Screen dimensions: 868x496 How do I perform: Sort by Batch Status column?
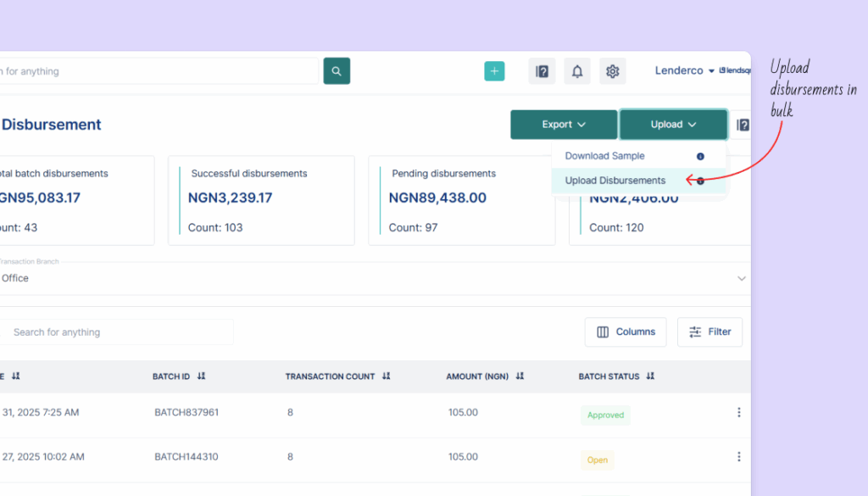tap(649, 376)
